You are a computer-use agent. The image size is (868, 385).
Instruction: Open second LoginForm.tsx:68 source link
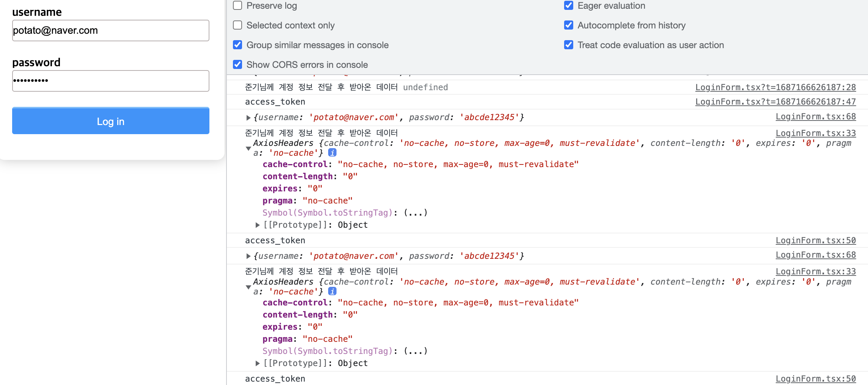tap(816, 255)
